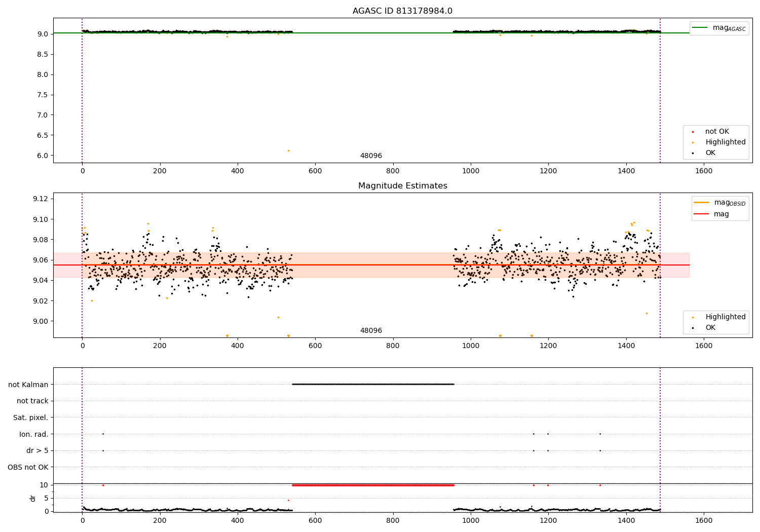
Task: Click "Highlighted" in the Magnitude Estimates legend
Action: [726, 317]
